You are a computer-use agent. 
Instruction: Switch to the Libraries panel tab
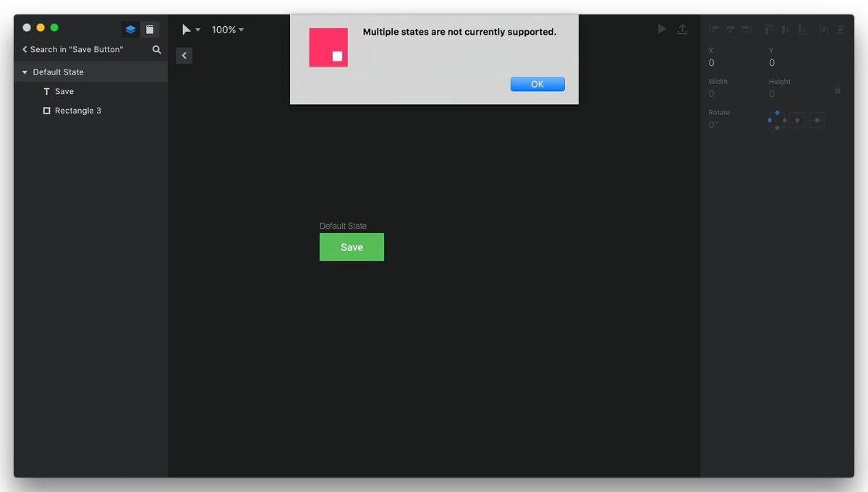pyautogui.click(x=150, y=30)
